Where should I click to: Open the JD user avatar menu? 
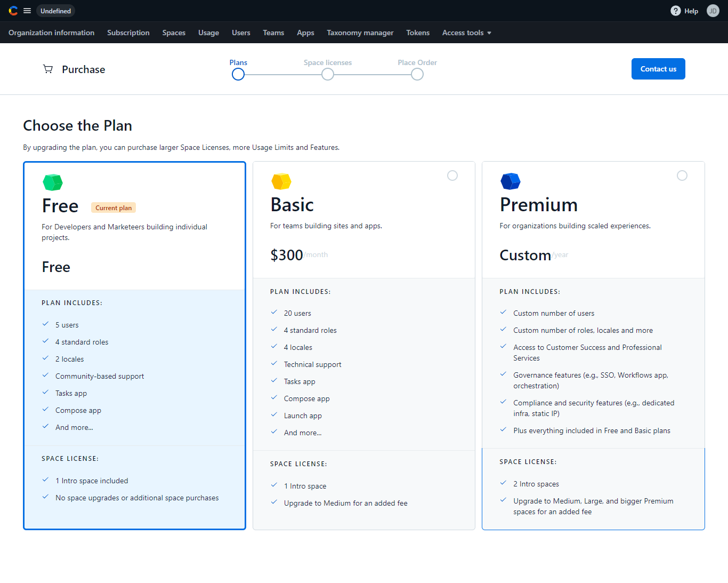point(713,11)
